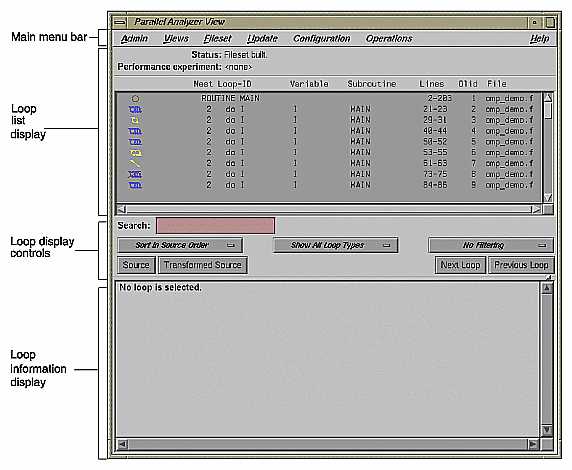Click the Olid column header
The width and height of the screenshot is (572, 470).
(468, 84)
